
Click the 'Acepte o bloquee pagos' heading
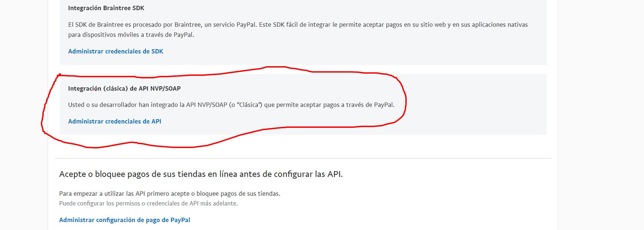201,174
